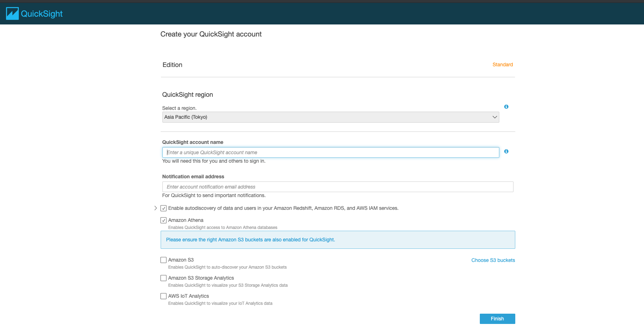Click the info icon beside the region selector
This screenshot has width=644, height=336.
tap(506, 107)
